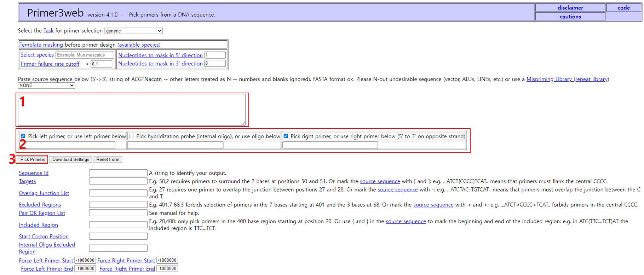Viewport: 644px width, 275px height.
Task: Open the Sequence Id link
Action: pyautogui.click(x=34, y=173)
